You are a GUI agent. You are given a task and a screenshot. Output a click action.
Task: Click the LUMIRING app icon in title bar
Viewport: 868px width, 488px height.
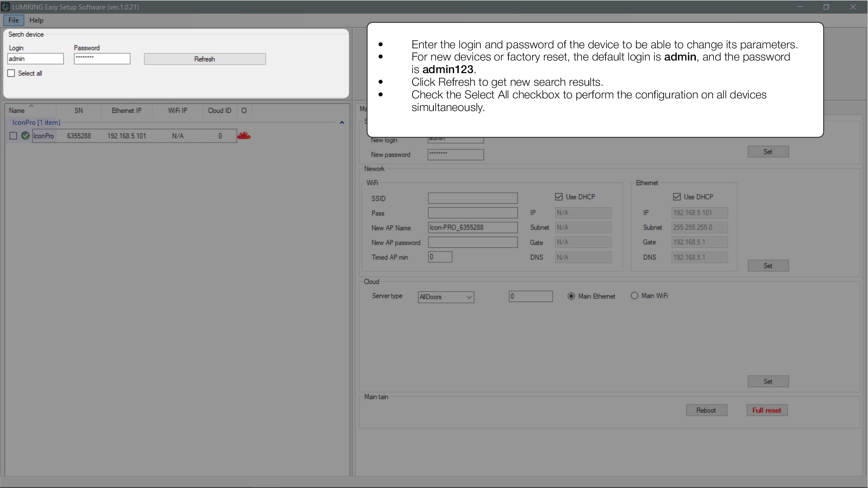pyautogui.click(x=5, y=7)
